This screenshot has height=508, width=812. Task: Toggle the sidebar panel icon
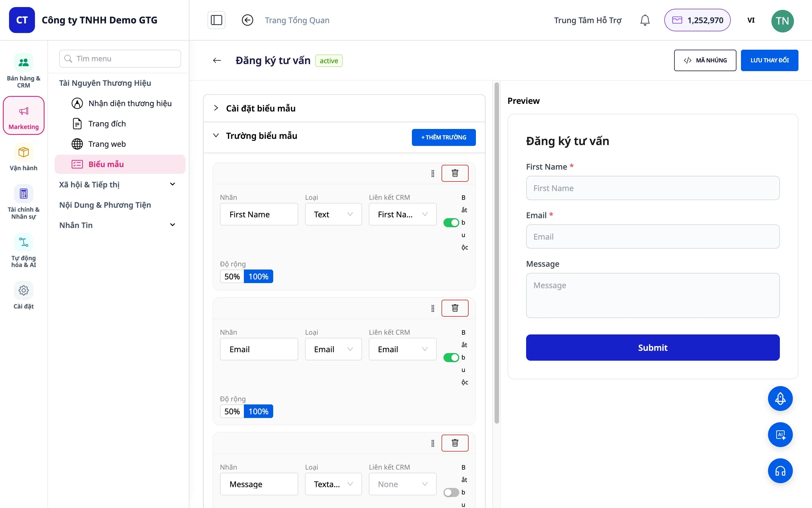point(217,20)
